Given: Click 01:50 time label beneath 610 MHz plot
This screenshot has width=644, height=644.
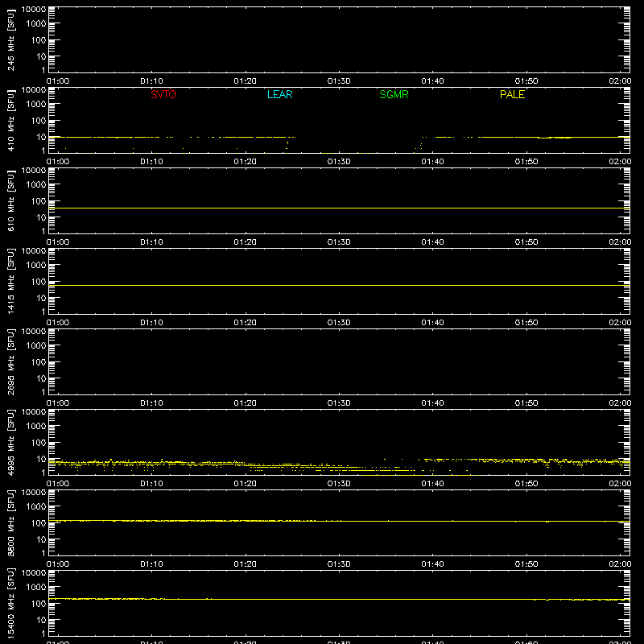Looking at the screenshot, I should click(x=526, y=242).
